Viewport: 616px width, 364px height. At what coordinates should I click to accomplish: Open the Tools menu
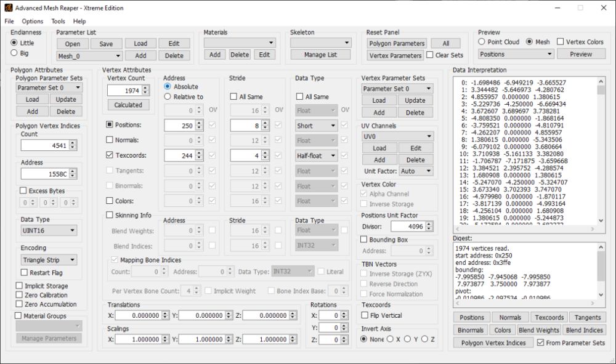tap(58, 21)
